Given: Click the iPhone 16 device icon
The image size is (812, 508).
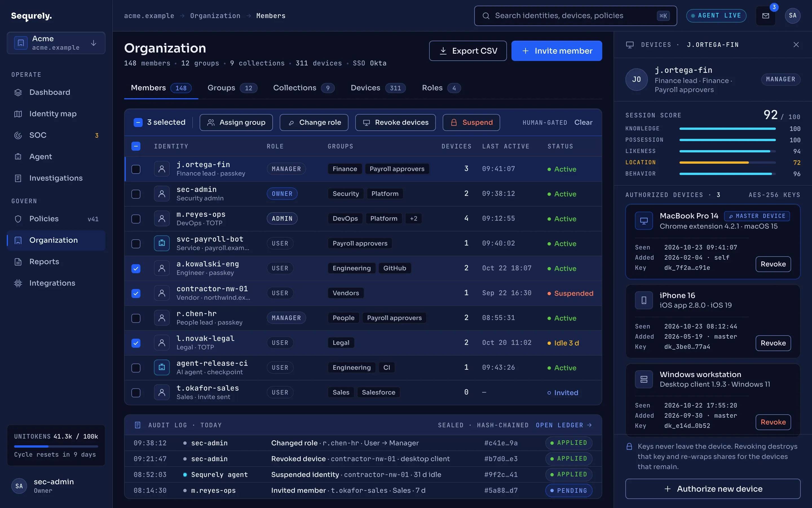Looking at the screenshot, I should [644, 300].
